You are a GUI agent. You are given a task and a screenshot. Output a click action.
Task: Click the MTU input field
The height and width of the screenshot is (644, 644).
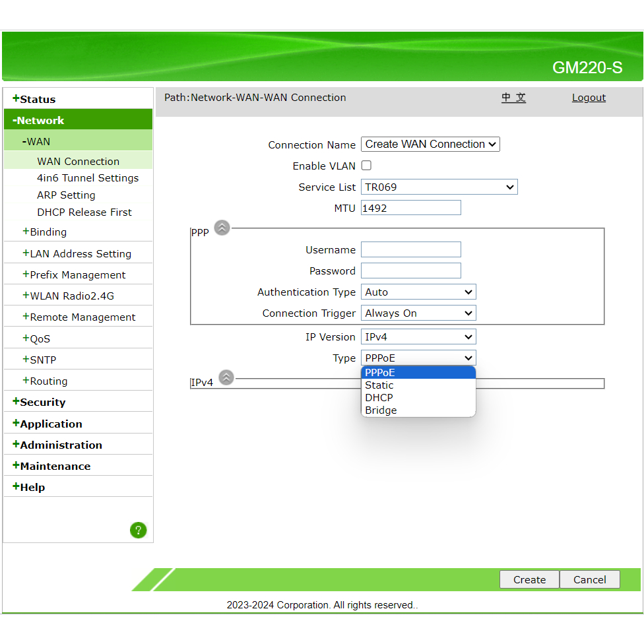(x=410, y=208)
